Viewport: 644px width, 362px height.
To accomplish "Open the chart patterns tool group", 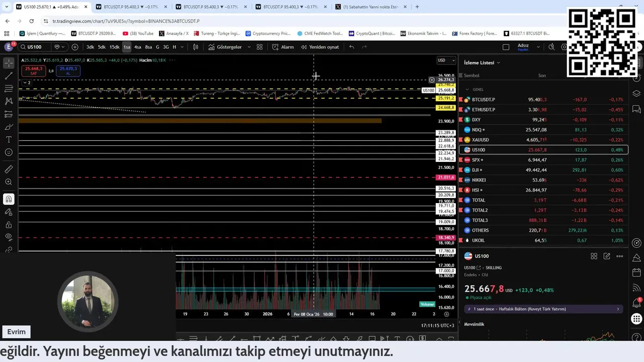I will click(x=9, y=101).
